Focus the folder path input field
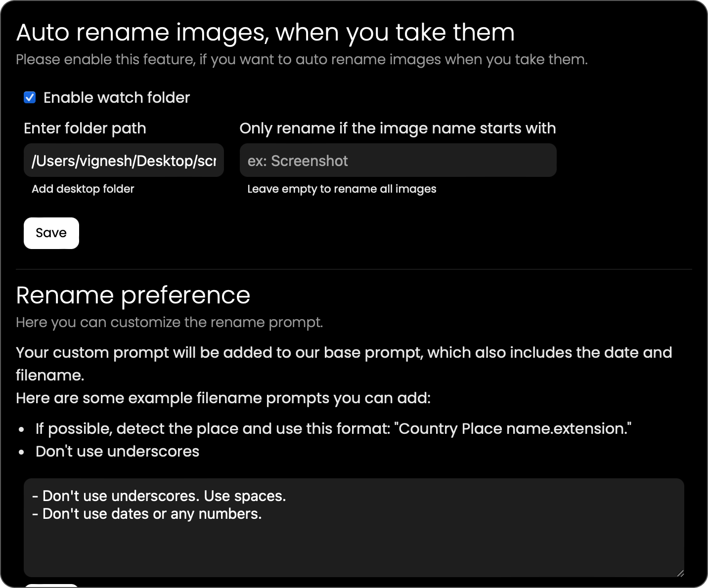This screenshot has height=588, width=708. coord(124,161)
